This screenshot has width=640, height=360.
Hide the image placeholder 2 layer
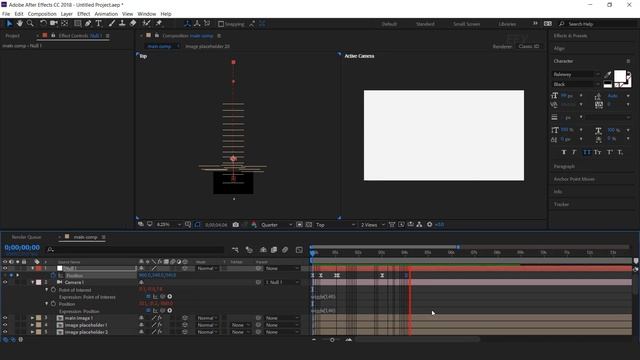tap(5, 332)
